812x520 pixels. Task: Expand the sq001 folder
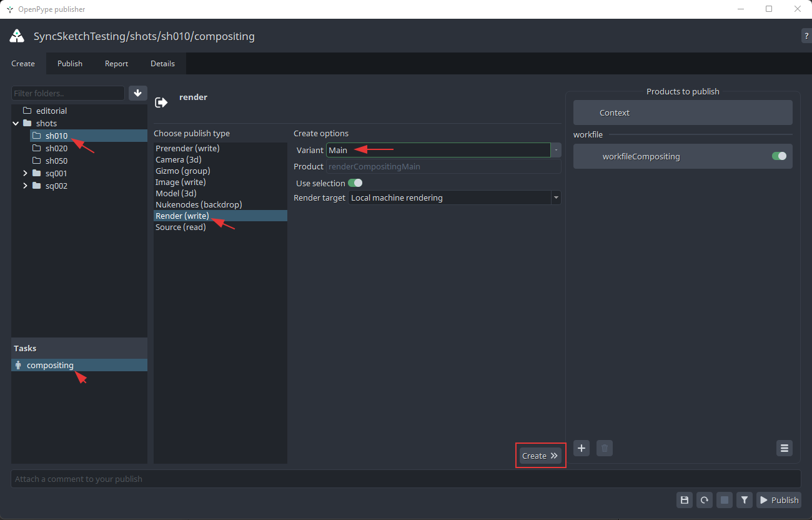click(26, 173)
